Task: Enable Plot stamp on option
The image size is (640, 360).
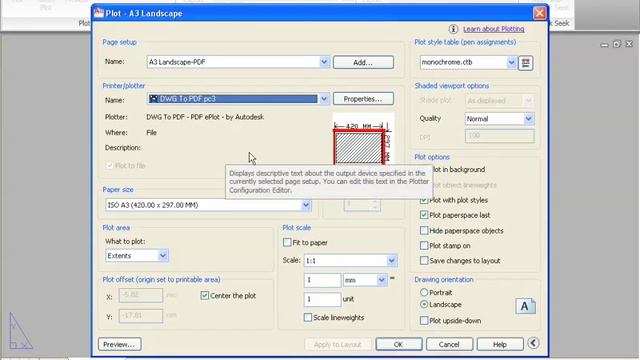Action: pyautogui.click(x=424, y=246)
